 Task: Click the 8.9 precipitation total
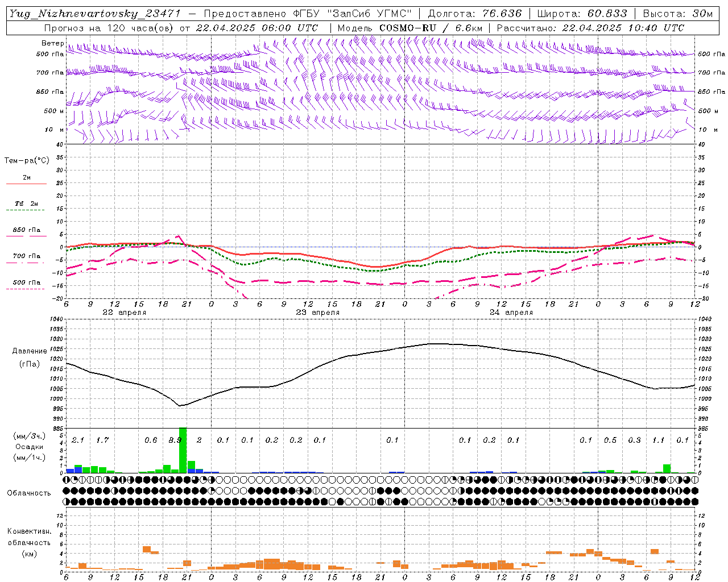pos(175,440)
